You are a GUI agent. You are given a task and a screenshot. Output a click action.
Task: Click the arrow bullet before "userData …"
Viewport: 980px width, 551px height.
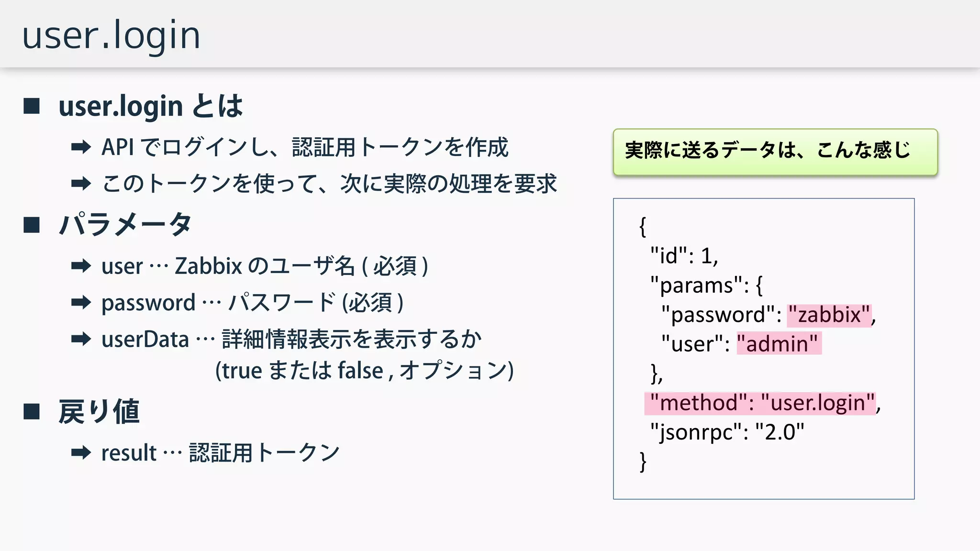81,339
